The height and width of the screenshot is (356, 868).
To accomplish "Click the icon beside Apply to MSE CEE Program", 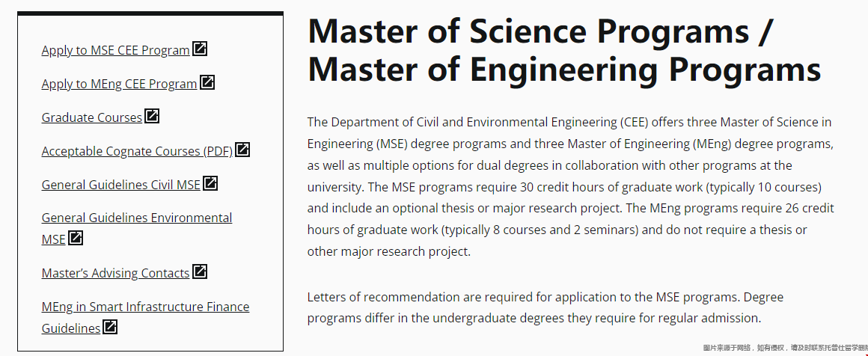I will pos(200,49).
